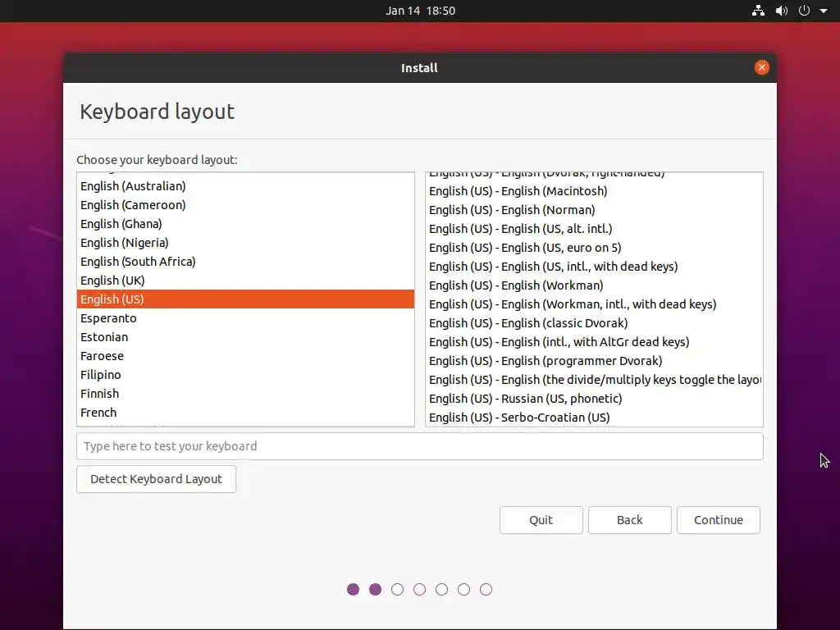Pick English (programmer Dvorak) variant

594,361
